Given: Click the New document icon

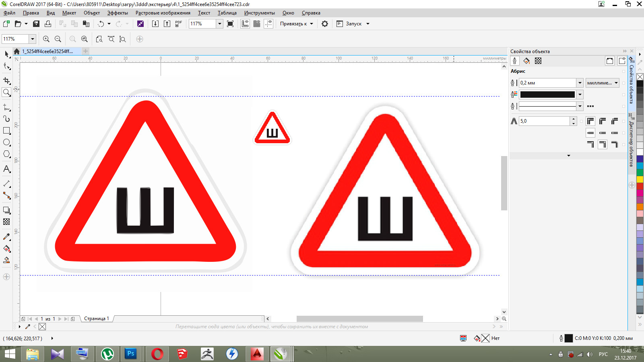Looking at the screenshot, I should pos(6,24).
